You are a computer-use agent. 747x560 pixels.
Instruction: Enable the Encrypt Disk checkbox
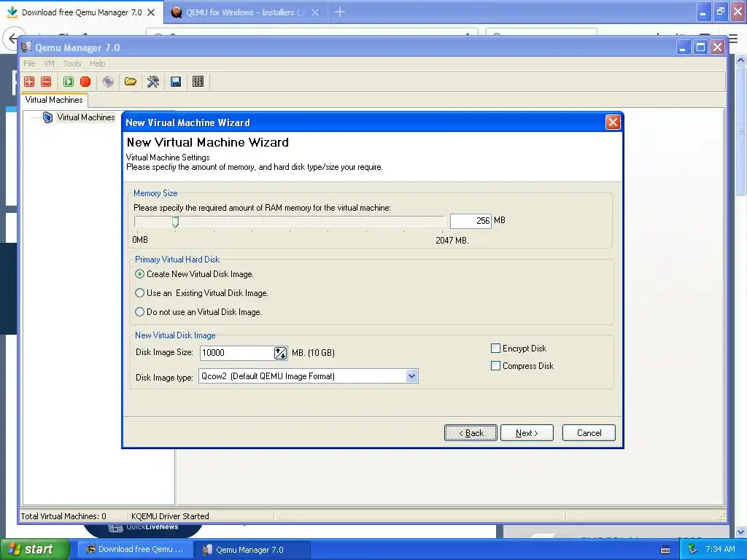pos(495,348)
